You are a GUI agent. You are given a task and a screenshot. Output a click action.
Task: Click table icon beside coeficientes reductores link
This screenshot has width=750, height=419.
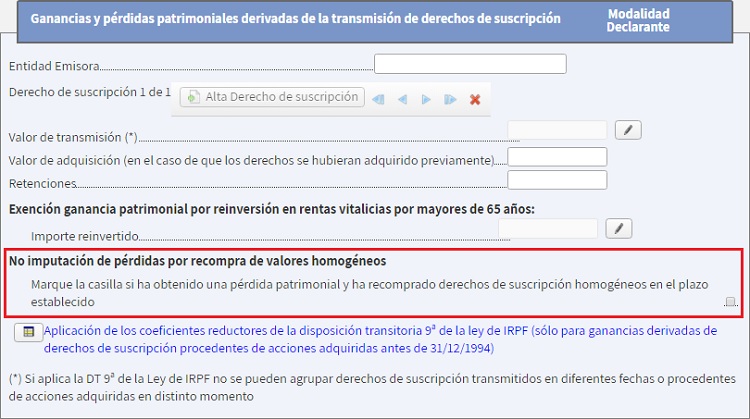click(29, 332)
